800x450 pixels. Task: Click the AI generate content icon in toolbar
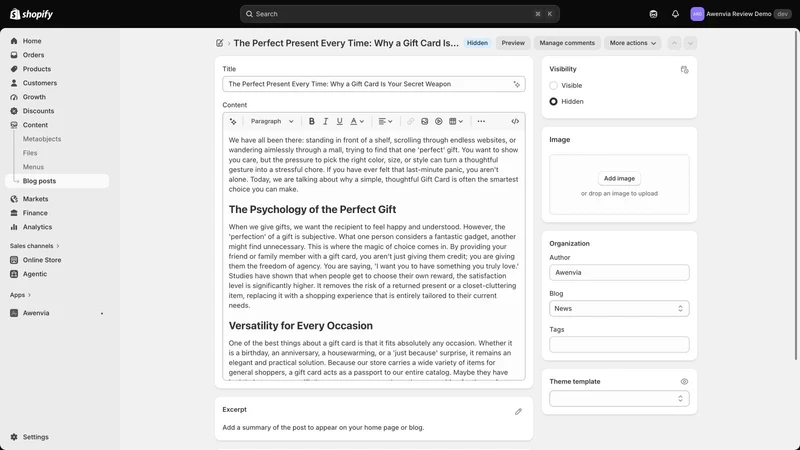233,121
